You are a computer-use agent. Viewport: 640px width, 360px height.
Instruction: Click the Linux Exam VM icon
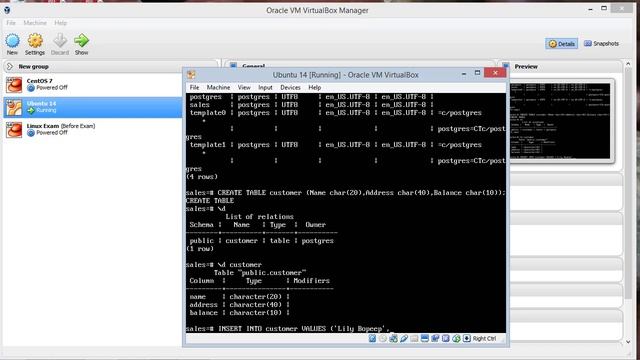point(14,130)
